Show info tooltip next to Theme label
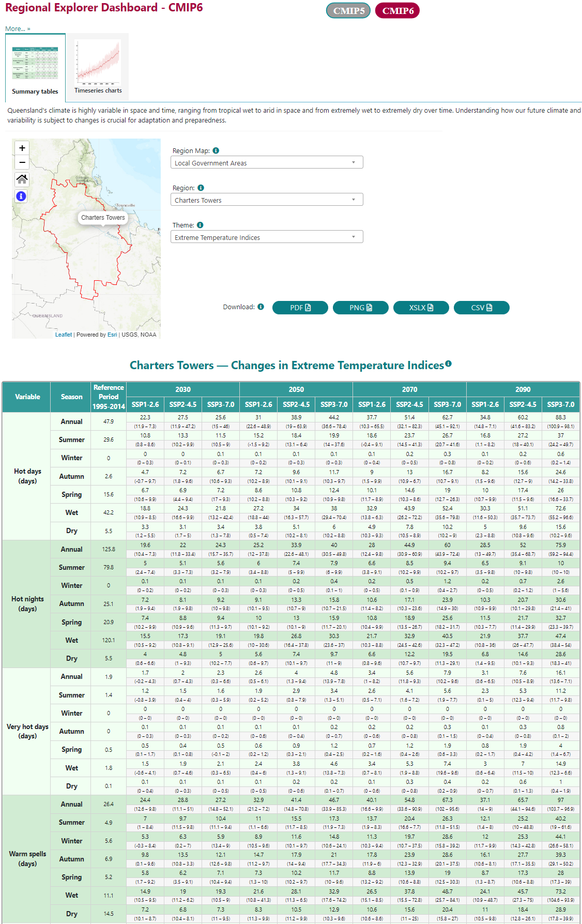Screen dimensions: 582x924 point(200,225)
